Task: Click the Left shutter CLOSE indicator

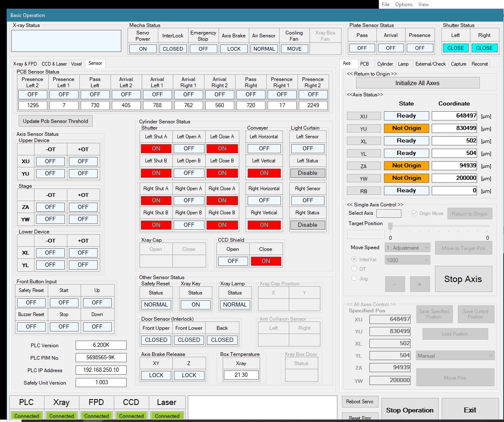Action: 455,48
